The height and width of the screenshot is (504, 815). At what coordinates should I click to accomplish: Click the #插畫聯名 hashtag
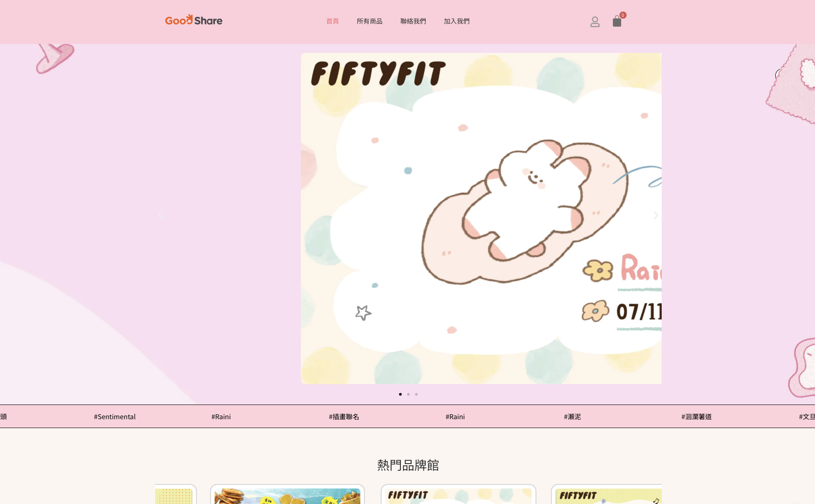point(344,417)
